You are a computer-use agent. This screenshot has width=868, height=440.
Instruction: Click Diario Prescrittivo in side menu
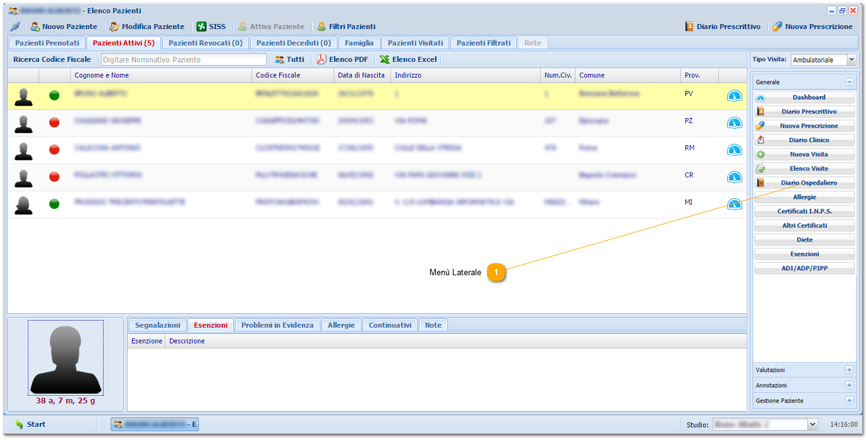click(804, 112)
